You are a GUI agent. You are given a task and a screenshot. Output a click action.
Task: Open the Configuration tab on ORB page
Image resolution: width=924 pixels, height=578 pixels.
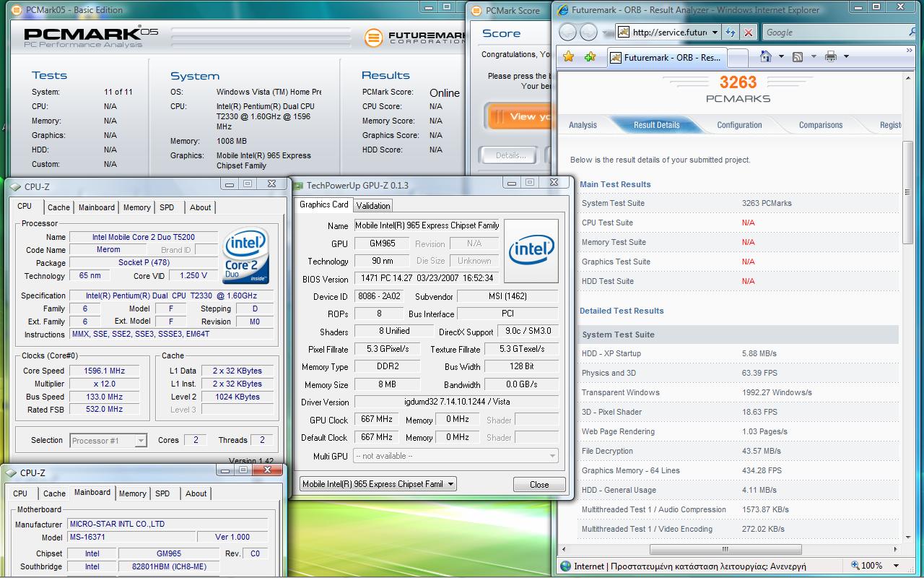[x=739, y=125]
